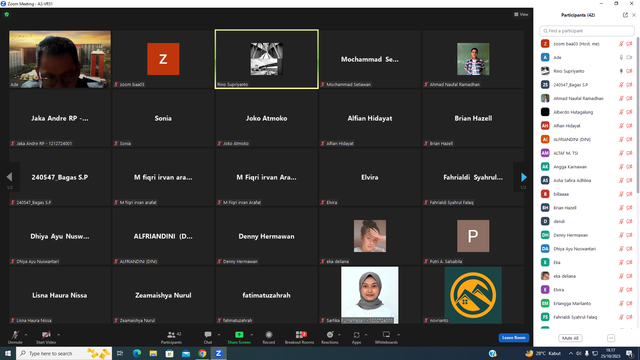
Task: Expand video options arrow next to Start Video
Action: (x=58, y=335)
